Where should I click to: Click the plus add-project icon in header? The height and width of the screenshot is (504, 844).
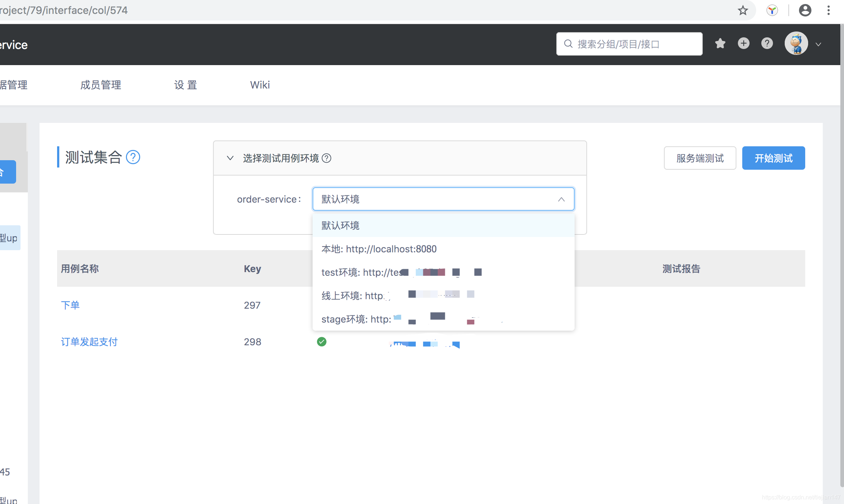click(743, 44)
